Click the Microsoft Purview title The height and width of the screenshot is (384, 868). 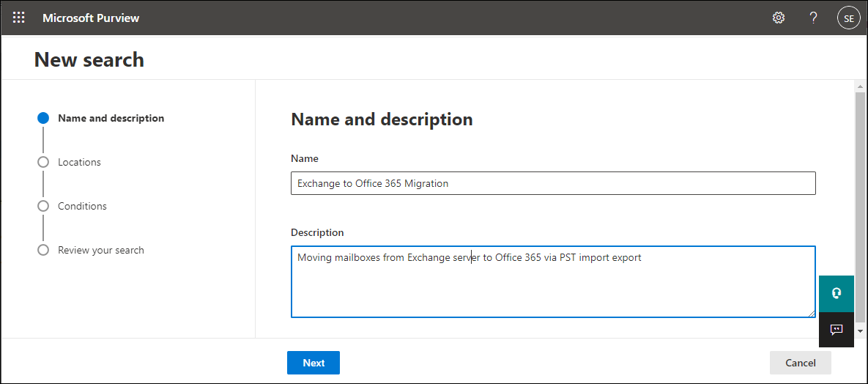[91, 18]
